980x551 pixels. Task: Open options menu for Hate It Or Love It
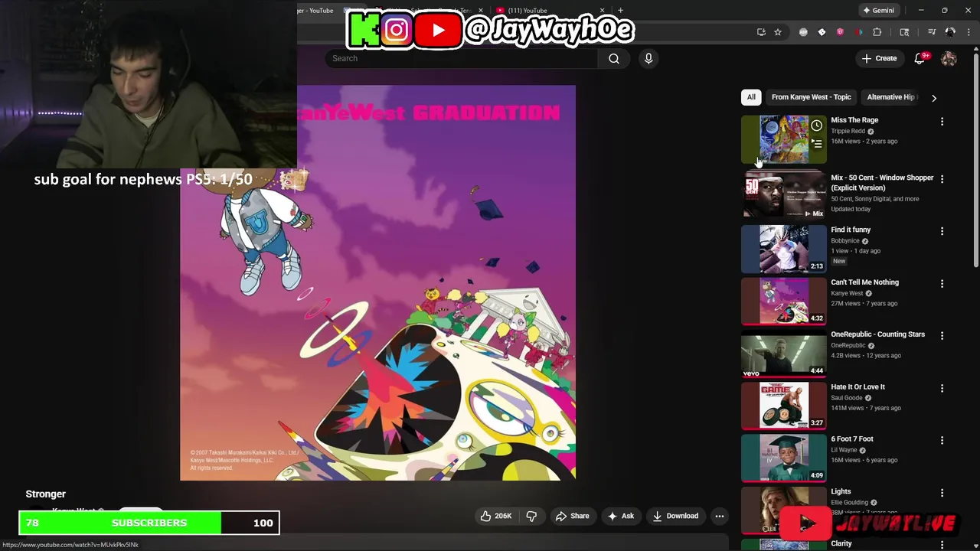tap(942, 389)
